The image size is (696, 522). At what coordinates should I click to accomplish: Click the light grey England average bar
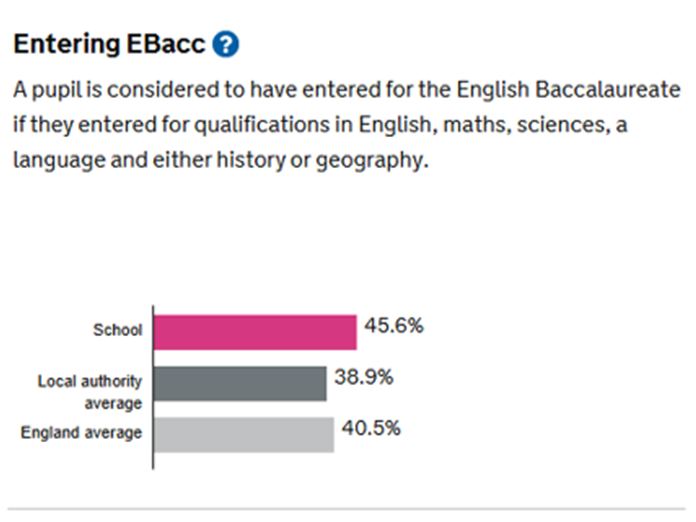[243, 434]
